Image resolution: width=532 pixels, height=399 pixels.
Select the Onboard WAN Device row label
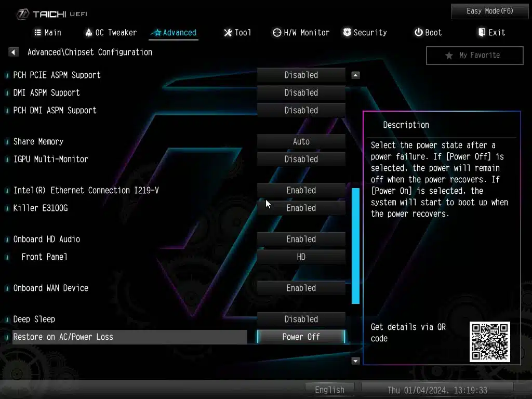[51, 288]
